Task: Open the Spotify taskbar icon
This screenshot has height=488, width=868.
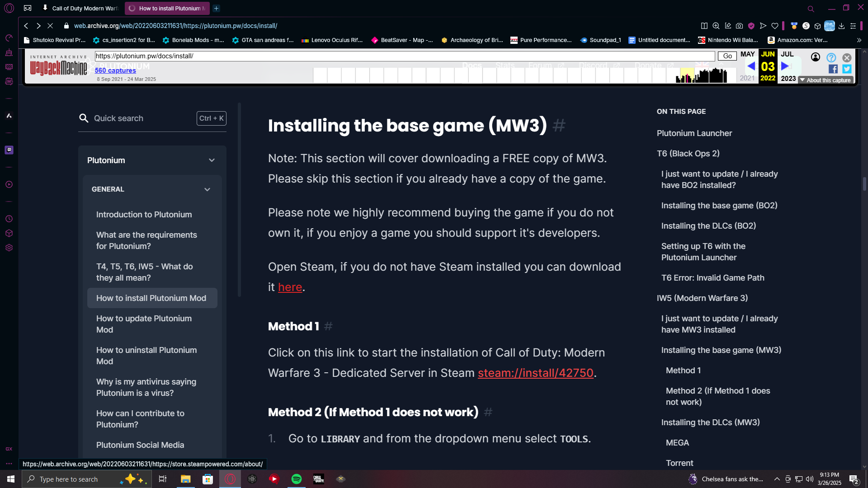Action: [x=297, y=479]
